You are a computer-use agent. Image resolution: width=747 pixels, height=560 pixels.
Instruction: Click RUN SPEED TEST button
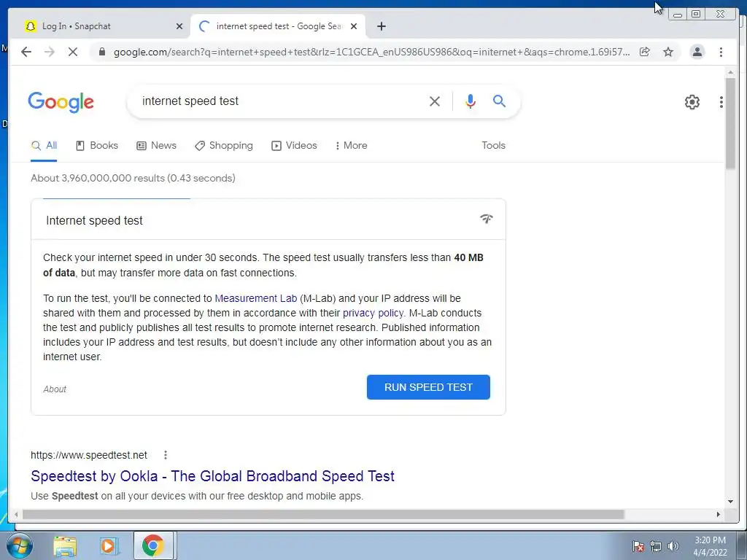click(x=428, y=387)
